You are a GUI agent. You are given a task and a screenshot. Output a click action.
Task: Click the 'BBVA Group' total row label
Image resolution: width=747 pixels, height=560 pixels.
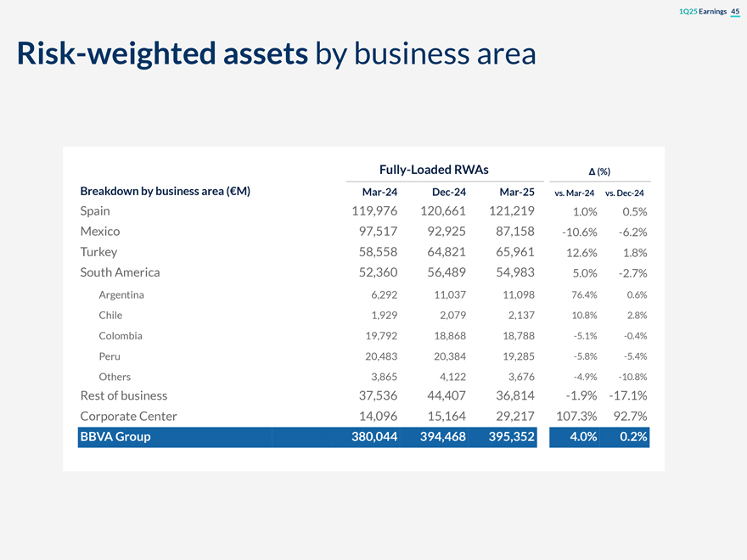pos(115,437)
